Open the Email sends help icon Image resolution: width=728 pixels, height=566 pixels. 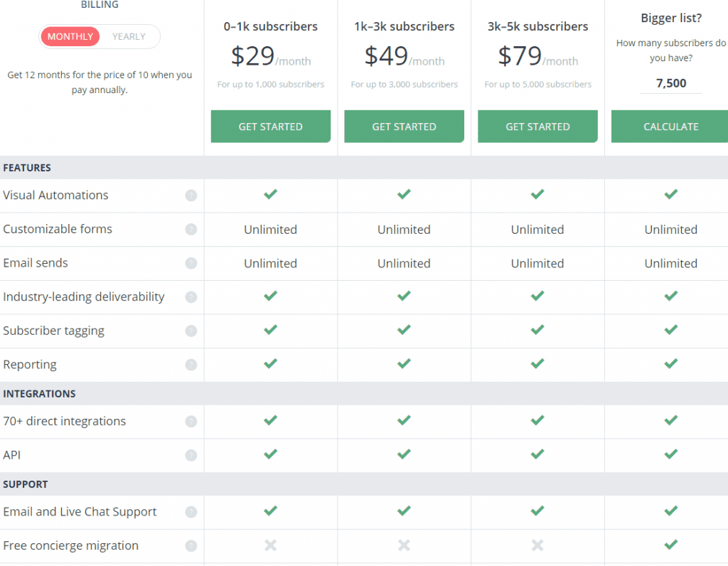click(x=191, y=263)
